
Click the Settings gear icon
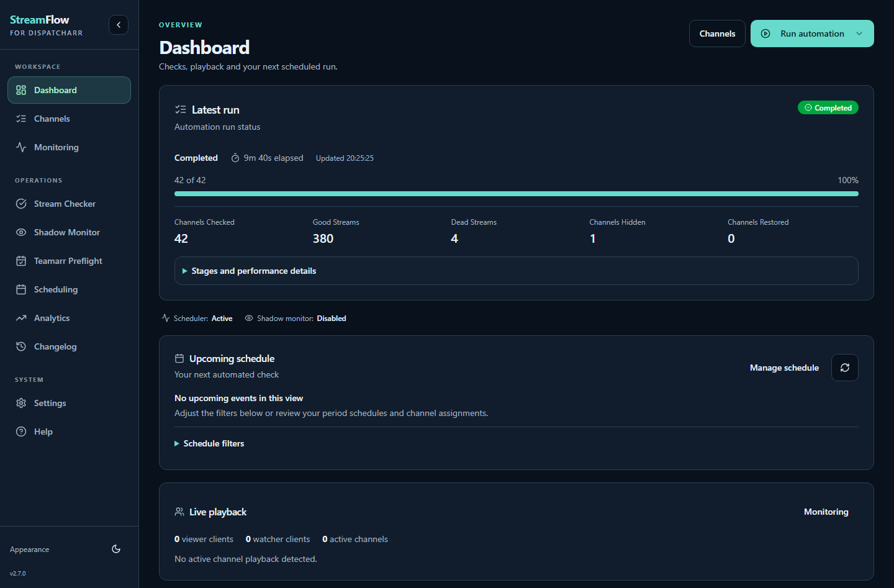coord(21,403)
